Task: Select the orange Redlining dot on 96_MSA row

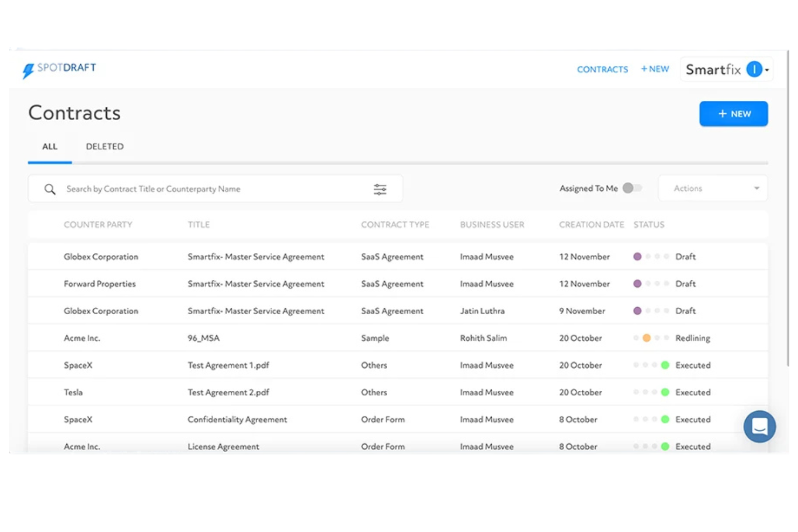Action: [647, 338]
